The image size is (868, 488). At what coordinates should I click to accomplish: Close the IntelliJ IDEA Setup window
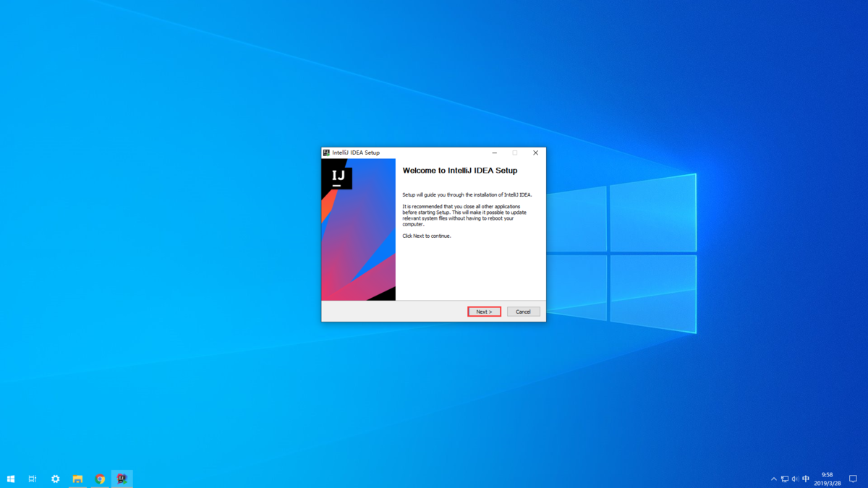pyautogui.click(x=535, y=153)
